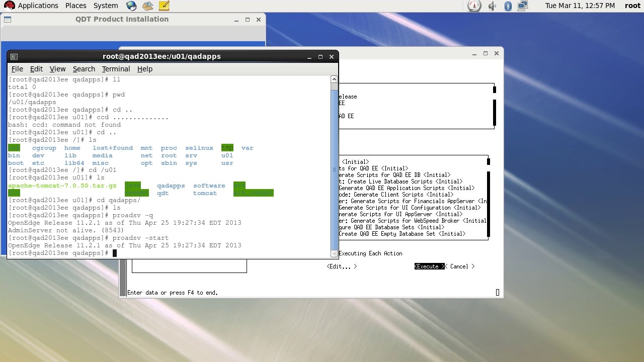644x362 pixels.
Task: Minimize the terminal window
Action: point(310,57)
